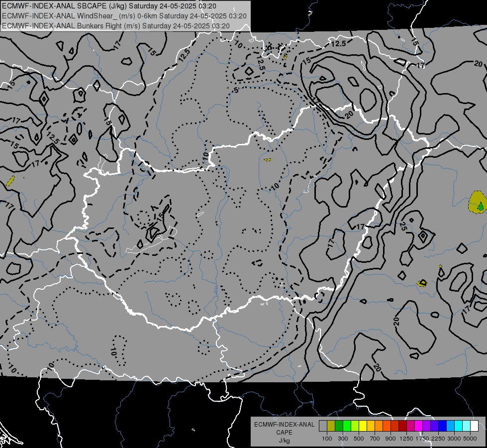Image resolution: width=487 pixels, height=448 pixels.
Task: Click the '25' contour label on the map
Action: pyautogui.click(x=403, y=226)
